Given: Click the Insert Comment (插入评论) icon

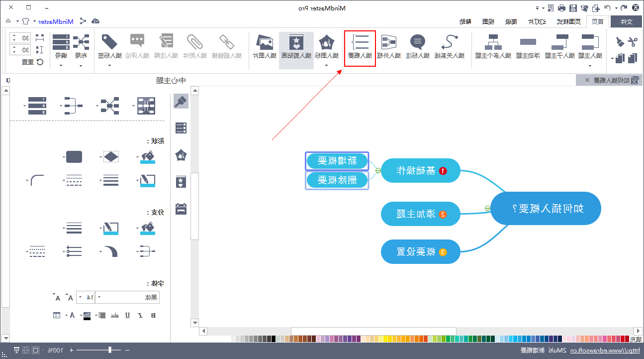Looking at the screenshot, I should click(x=137, y=41).
